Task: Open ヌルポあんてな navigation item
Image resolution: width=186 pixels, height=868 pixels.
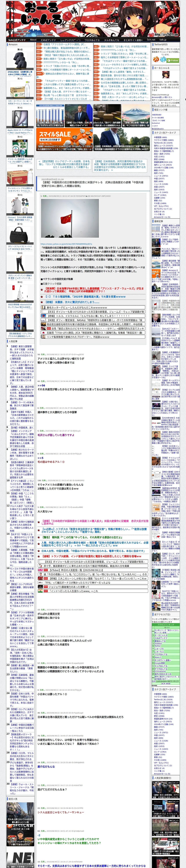Action: (111, 40)
